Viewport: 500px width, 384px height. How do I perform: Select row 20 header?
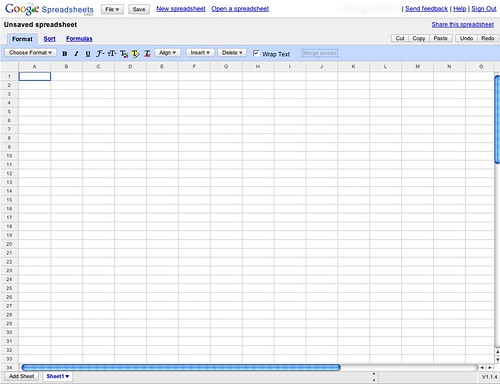[x=9, y=244]
